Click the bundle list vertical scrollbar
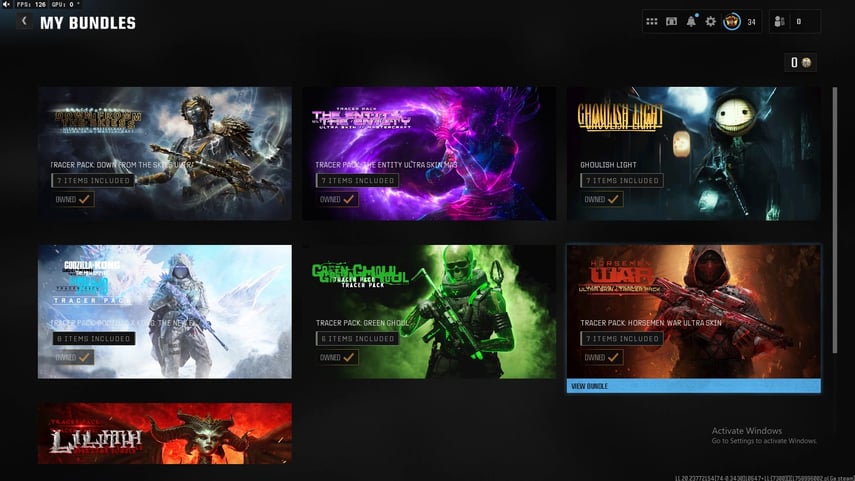 835,220
